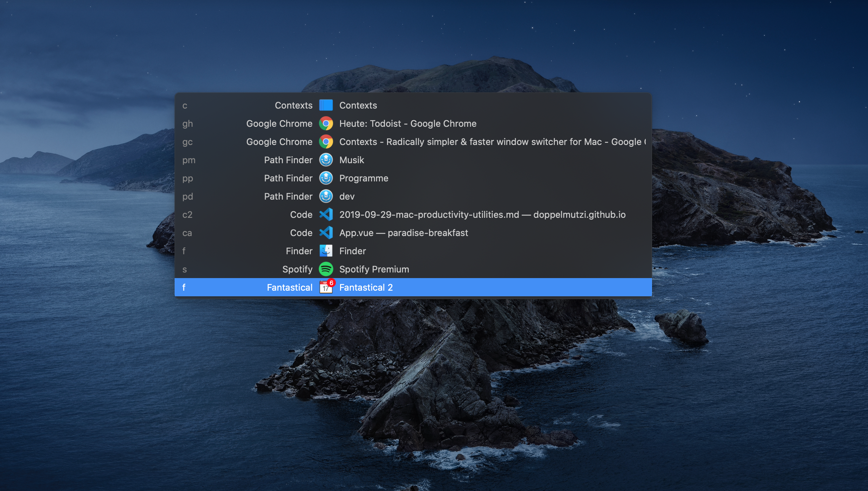This screenshot has width=868, height=491.
Task: Click Fantastical calendar icon with badge 6
Action: point(327,286)
